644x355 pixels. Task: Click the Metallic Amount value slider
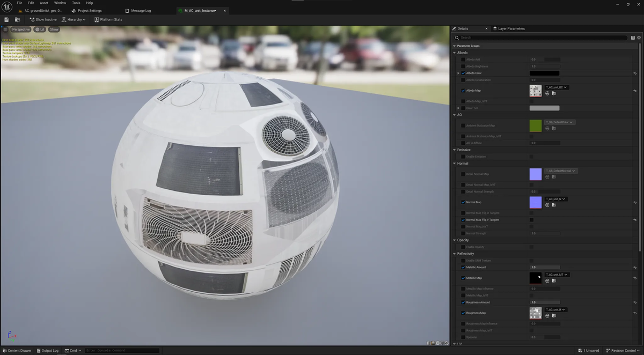coord(545,267)
